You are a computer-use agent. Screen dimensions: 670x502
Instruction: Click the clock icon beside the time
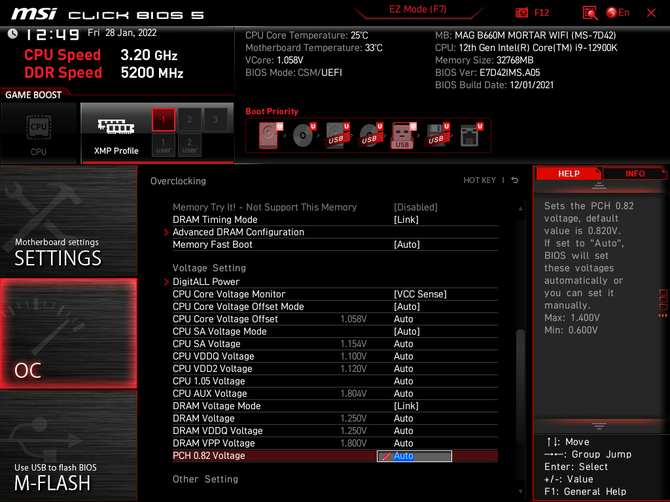pos(12,33)
